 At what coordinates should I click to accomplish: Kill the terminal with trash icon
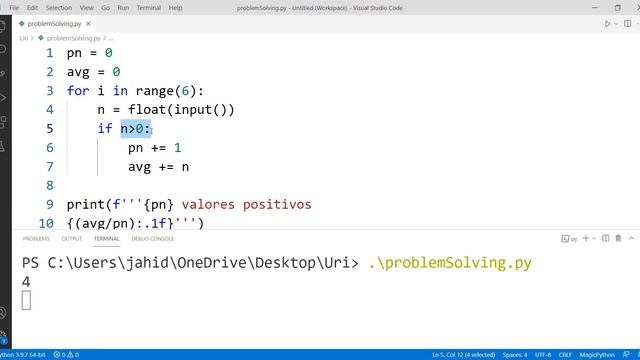click(618, 238)
